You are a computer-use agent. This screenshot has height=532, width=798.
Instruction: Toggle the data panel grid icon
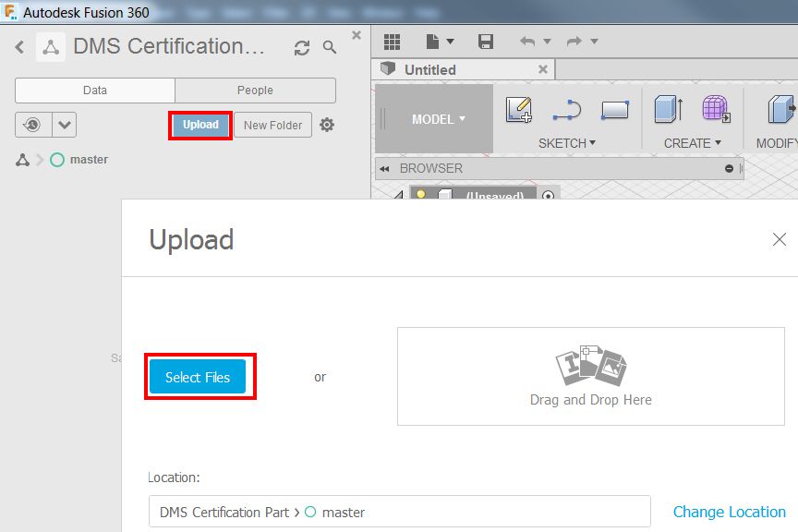pos(392,42)
